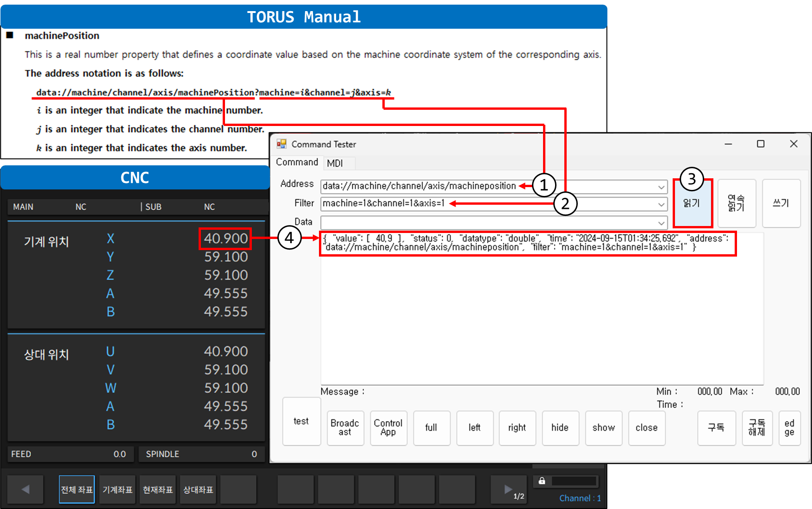Click the Y axis 59.100 machine position
This screenshot has height=509, width=812.
pos(226,257)
